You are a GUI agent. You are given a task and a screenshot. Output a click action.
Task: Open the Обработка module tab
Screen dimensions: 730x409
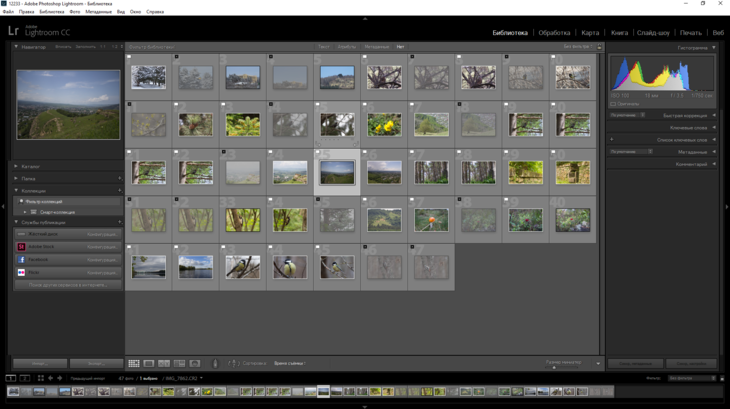click(x=554, y=32)
